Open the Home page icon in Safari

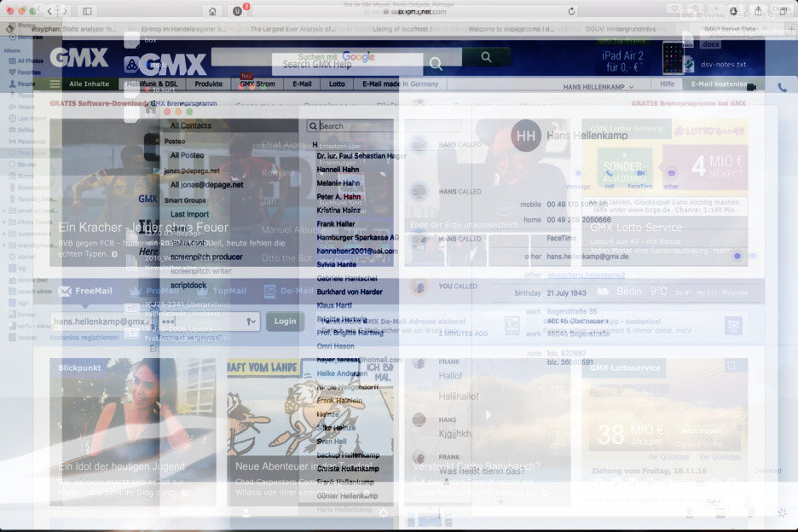pos(212,11)
